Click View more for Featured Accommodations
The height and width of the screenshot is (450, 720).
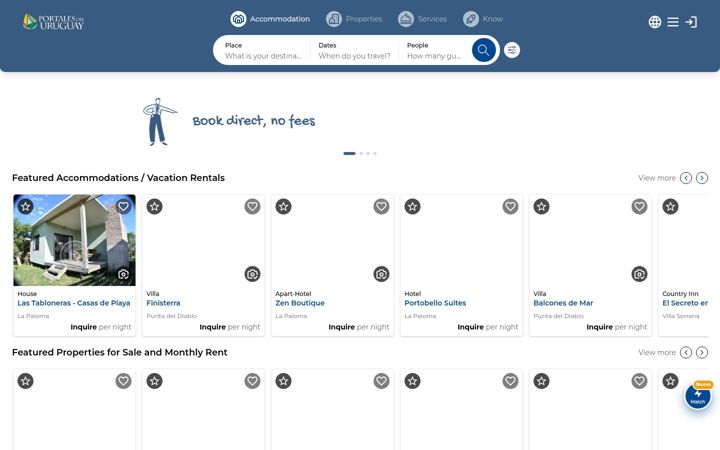pyautogui.click(x=657, y=178)
